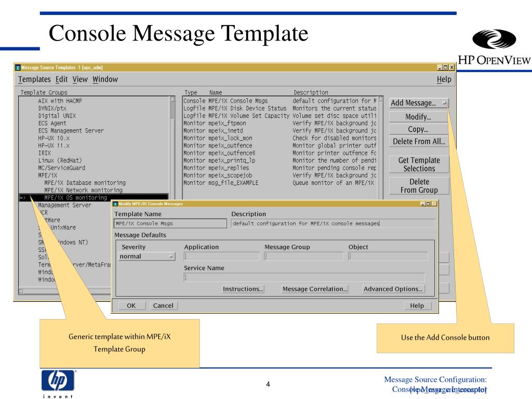Select Monitor mpeix_outfence6 row
This screenshot has width=532, height=399.
tap(280, 153)
